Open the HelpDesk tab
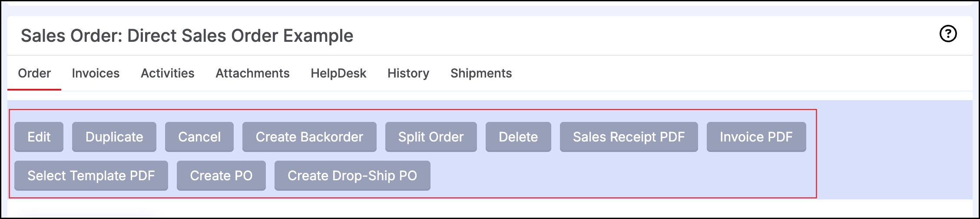The width and height of the screenshot is (980, 219). (x=338, y=73)
